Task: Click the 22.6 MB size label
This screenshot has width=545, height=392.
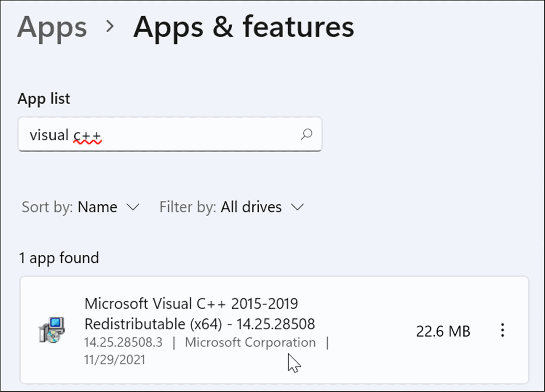Action: (x=443, y=331)
